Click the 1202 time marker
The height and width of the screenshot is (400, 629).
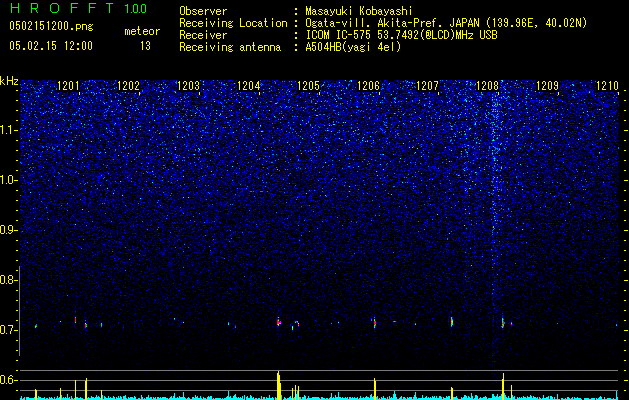[x=128, y=85]
